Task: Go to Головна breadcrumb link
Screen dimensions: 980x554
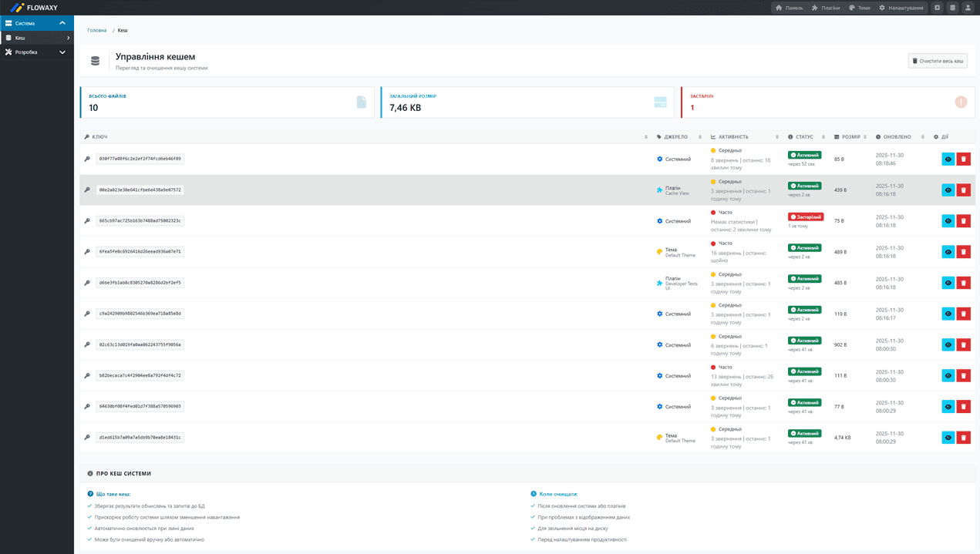Action: [x=97, y=31]
